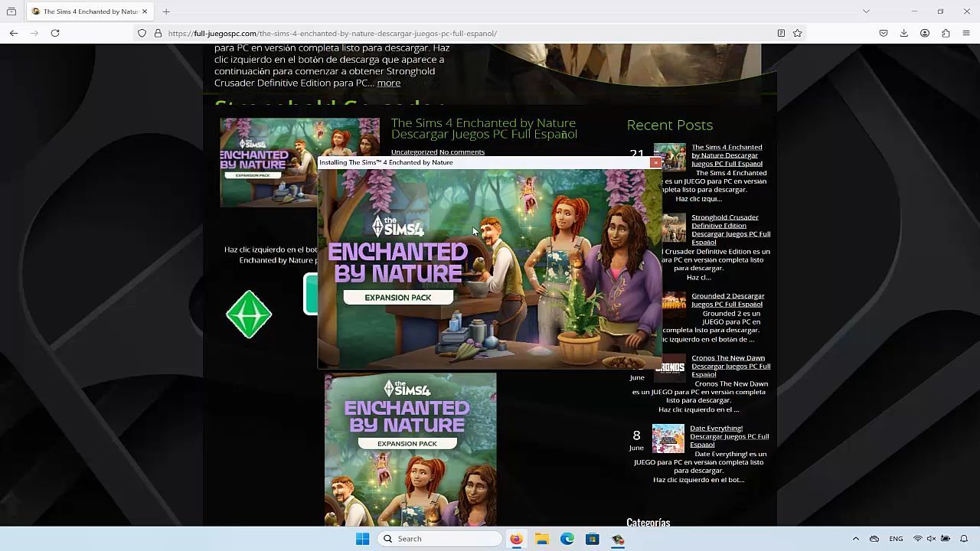Open a new browser tab
980x551 pixels.
[x=166, y=11]
